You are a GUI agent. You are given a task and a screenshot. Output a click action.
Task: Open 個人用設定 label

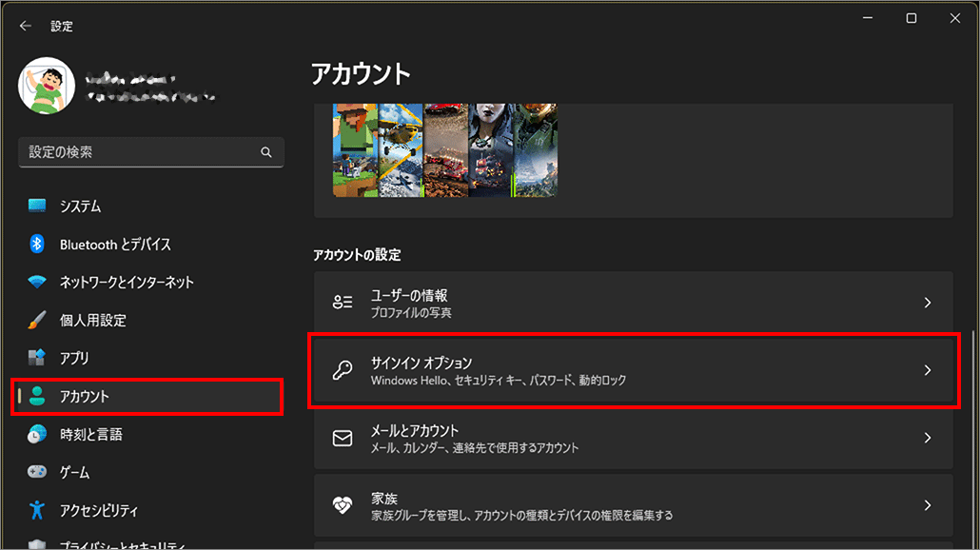(92, 321)
